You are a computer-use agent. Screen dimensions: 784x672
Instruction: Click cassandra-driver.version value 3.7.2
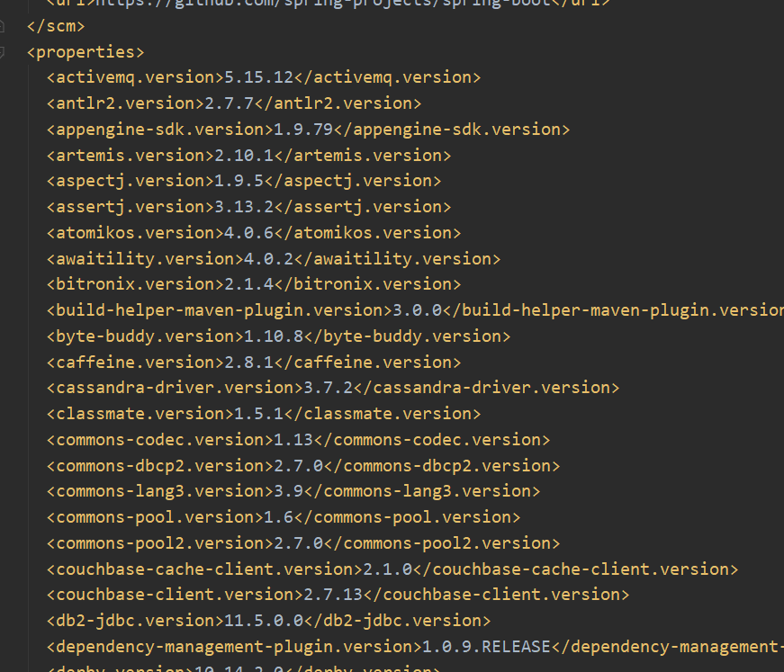(x=328, y=388)
